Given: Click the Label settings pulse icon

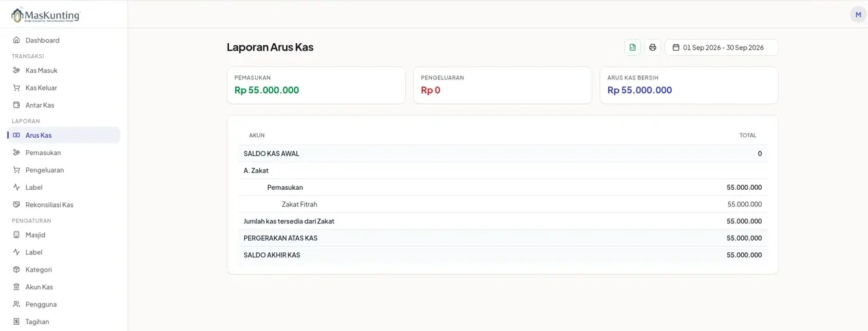Looking at the screenshot, I should pyautogui.click(x=16, y=252).
